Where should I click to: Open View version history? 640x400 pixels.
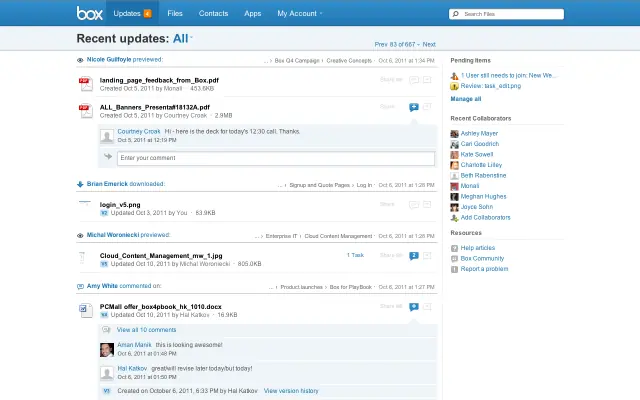tap(291, 391)
